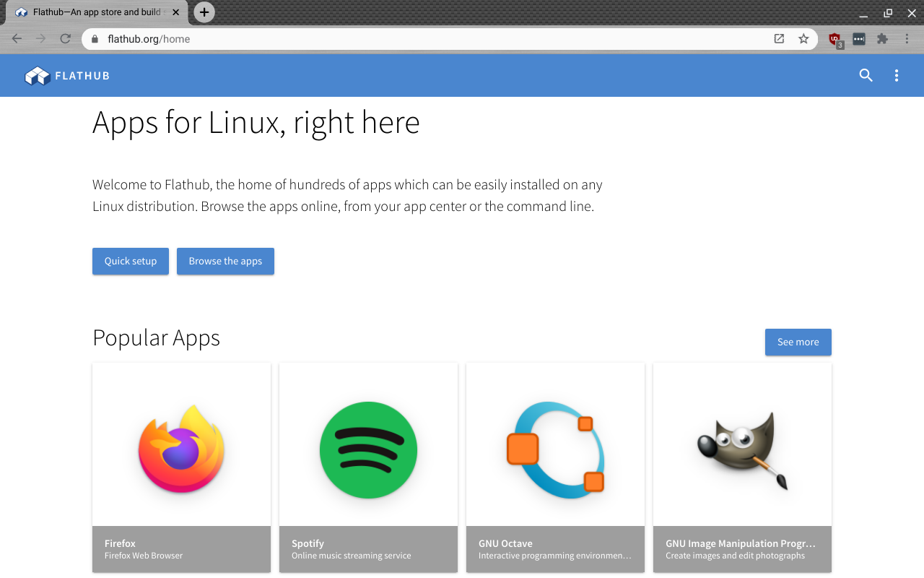Click the dark extension icon with dots
924x578 pixels.
point(859,39)
